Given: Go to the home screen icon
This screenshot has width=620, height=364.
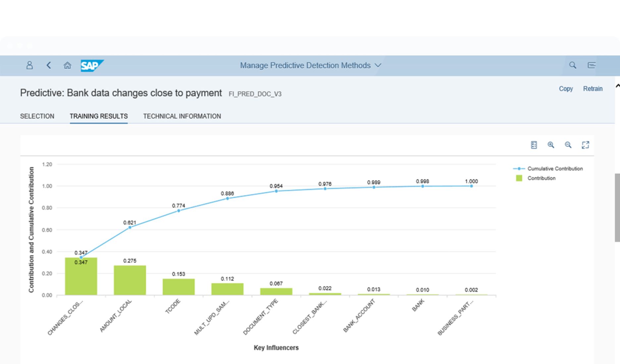Looking at the screenshot, I should [67, 65].
